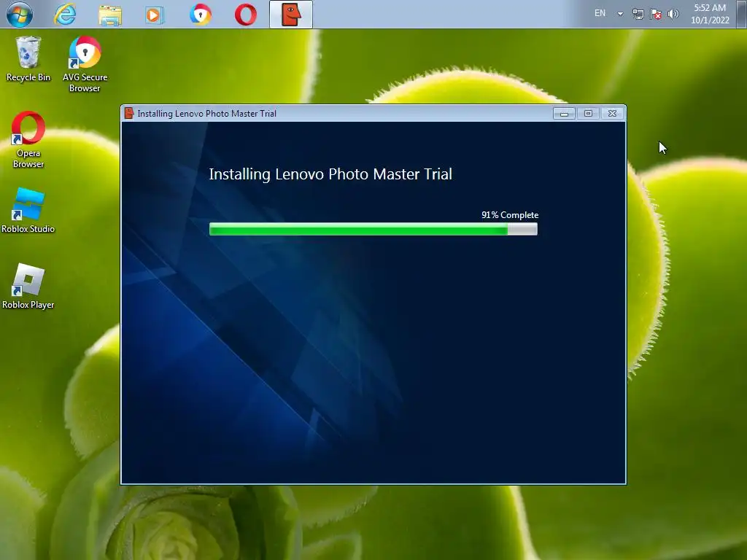Screen dimensions: 747x560
Task: Open the volume speaker tray icon
Action: click(x=673, y=14)
